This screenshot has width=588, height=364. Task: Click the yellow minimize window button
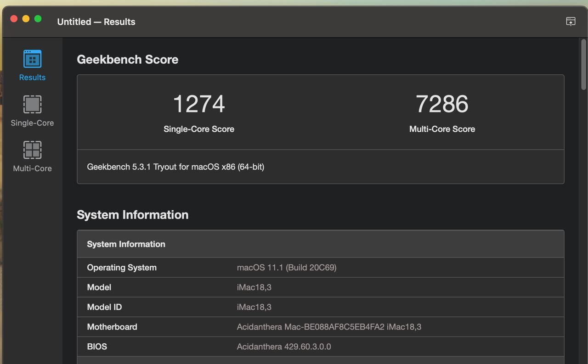26,19
